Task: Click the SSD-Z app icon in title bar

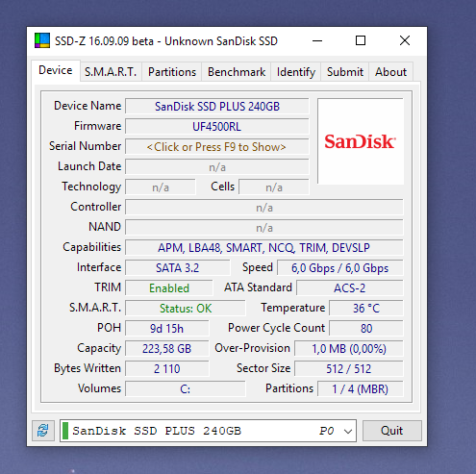Action: click(42, 40)
